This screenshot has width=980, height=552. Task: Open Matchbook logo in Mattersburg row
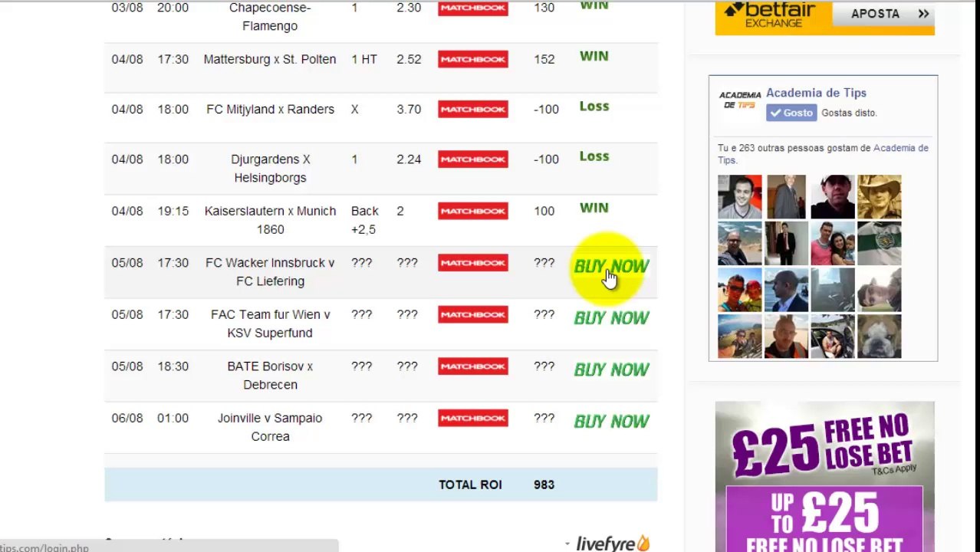tap(473, 59)
